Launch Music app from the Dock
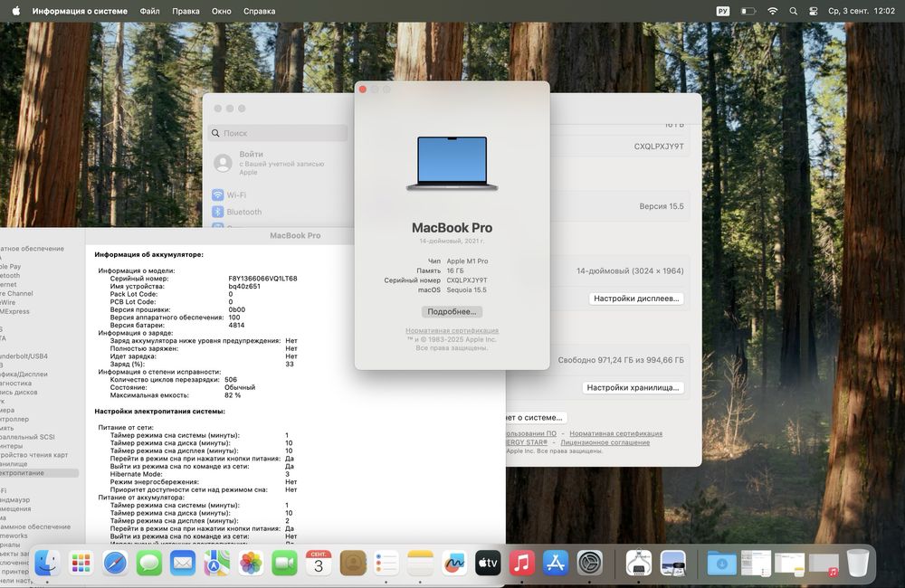The width and height of the screenshot is (905, 588). click(x=522, y=563)
